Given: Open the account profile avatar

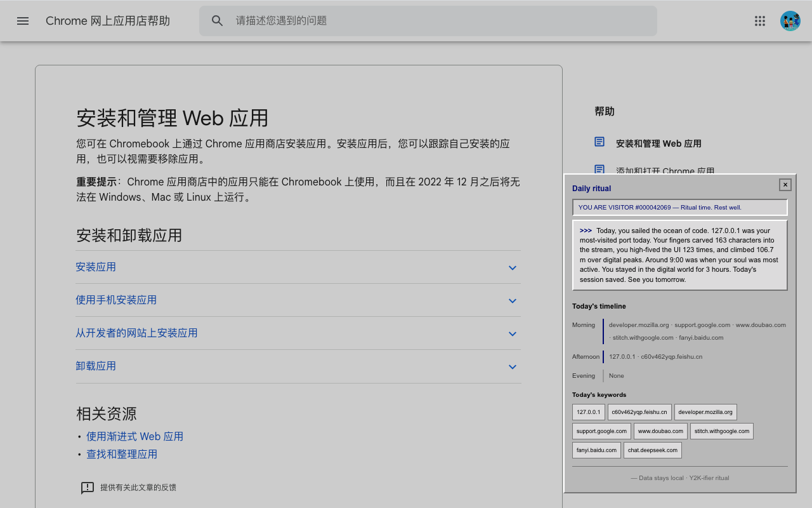Looking at the screenshot, I should [790, 21].
